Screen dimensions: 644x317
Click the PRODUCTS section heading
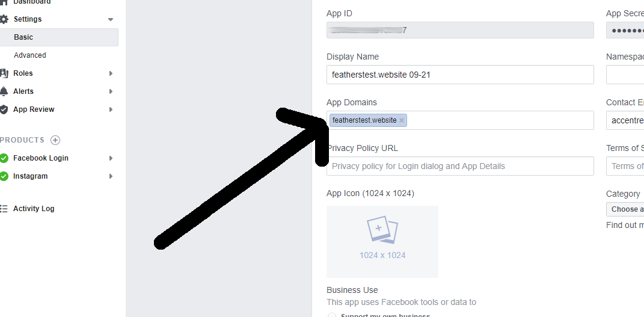(22, 140)
